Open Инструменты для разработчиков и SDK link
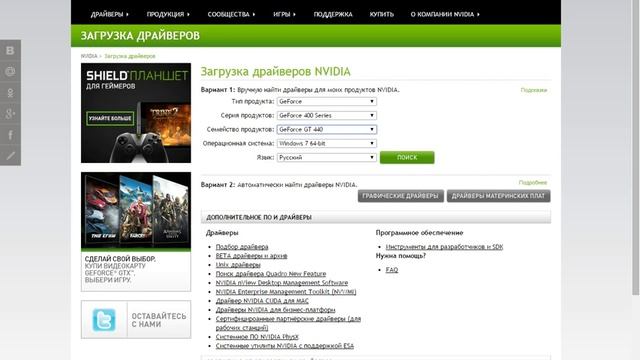This screenshot has height=360, width=640. click(444, 247)
